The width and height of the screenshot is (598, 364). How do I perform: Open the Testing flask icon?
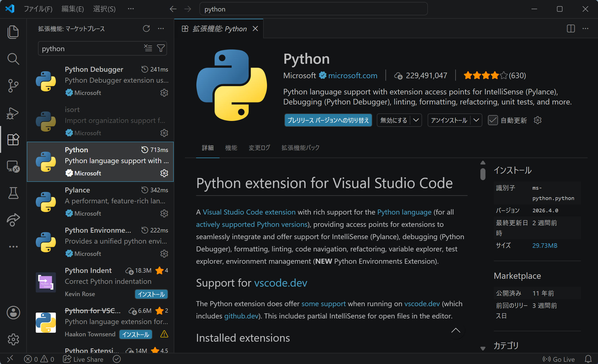click(x=13, y=193)
